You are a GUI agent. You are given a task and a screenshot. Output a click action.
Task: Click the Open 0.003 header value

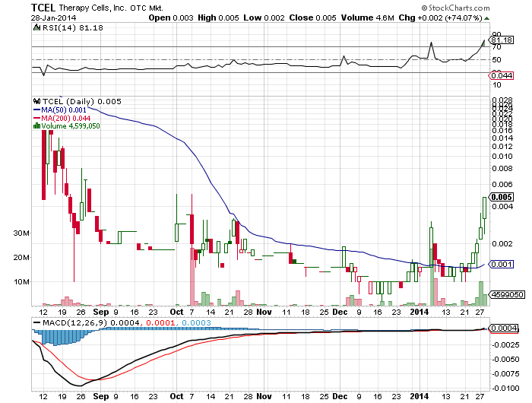[x=171, y=18]
